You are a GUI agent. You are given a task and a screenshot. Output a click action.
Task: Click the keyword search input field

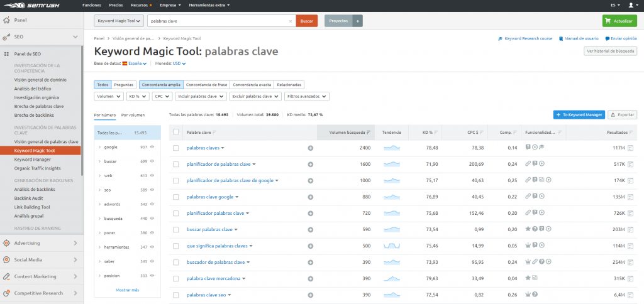click(x=217, y=21)
